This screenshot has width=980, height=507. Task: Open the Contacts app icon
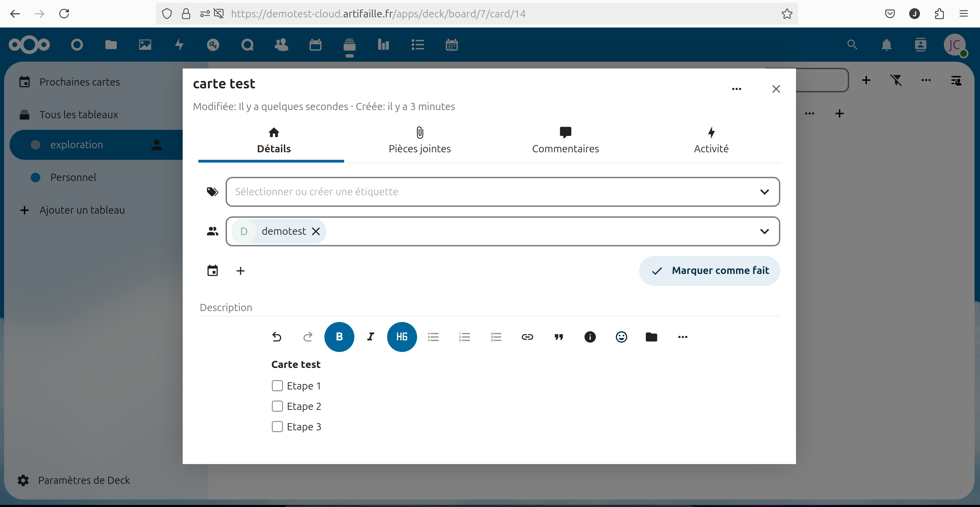coord(281,45)
